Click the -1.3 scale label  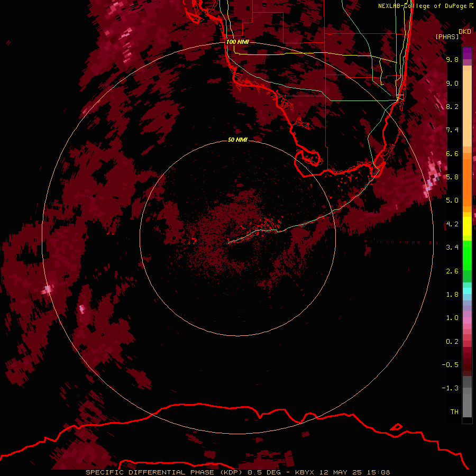click(x=450, y=388)
